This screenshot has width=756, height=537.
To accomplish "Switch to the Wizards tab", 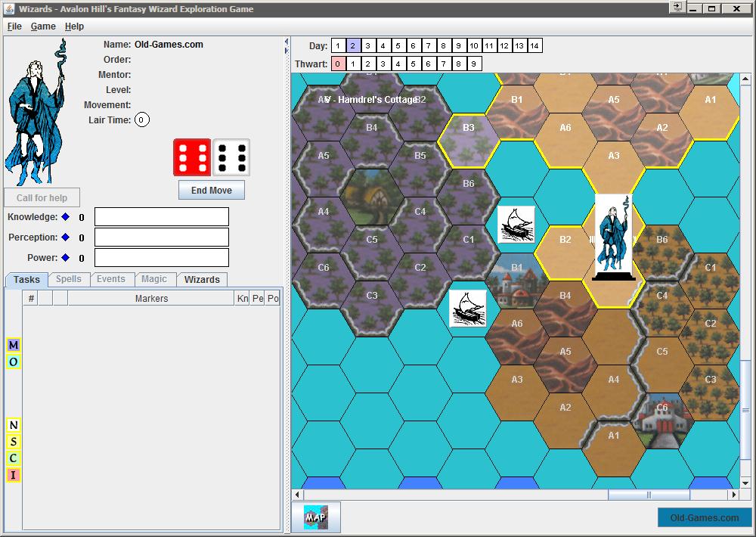I will 202,279.
